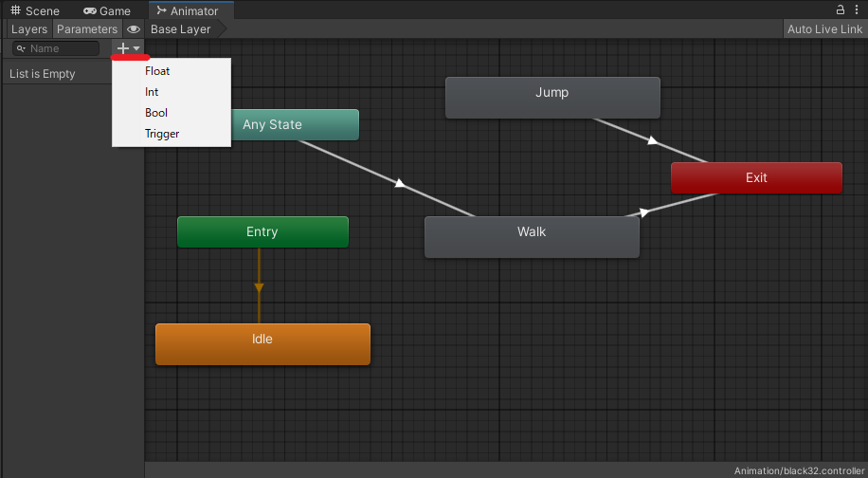Select the orange Idle state node
Image resolution: width=868 pixels, height=478 pixels.
point(262,344)
